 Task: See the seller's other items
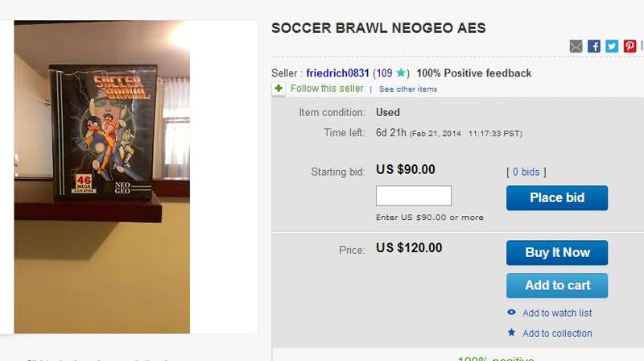[x=408, y=89]
